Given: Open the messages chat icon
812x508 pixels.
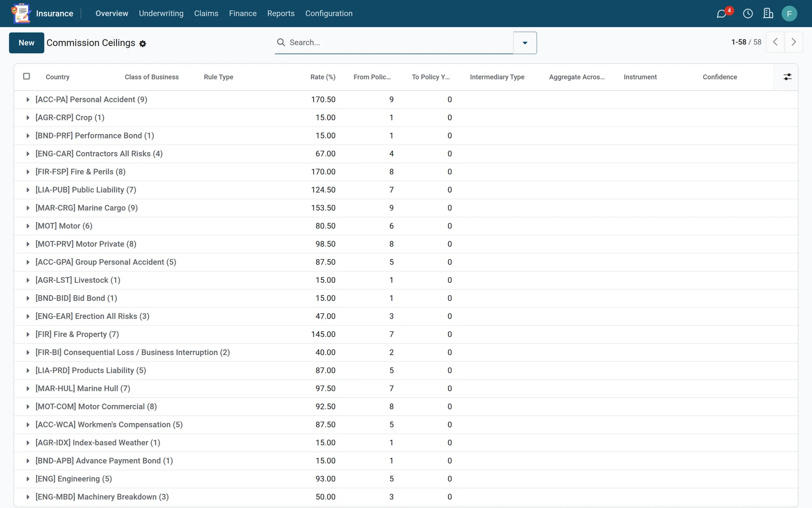Looking at the screenshot, I should point(721,14).
